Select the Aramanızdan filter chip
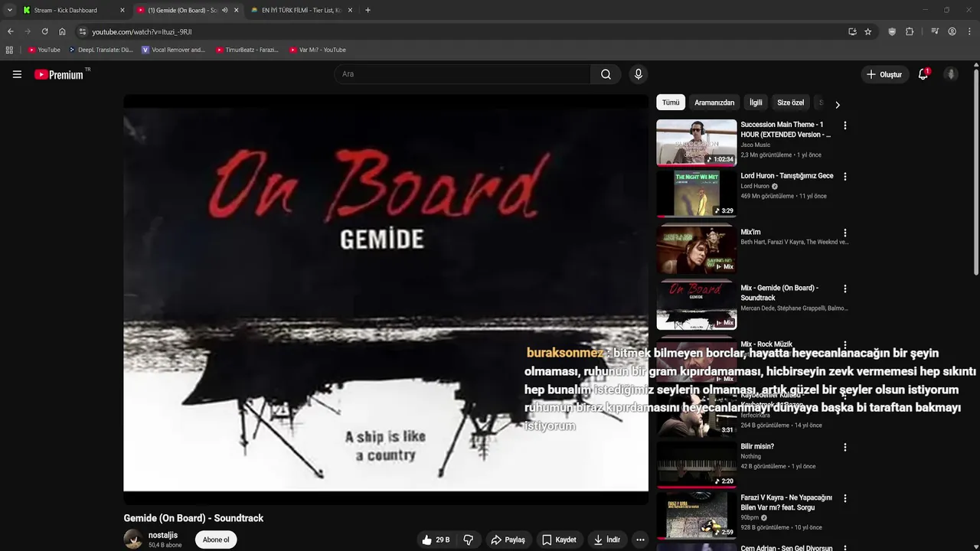The height and width of the screenshot is (551, 980). point(714,103)
